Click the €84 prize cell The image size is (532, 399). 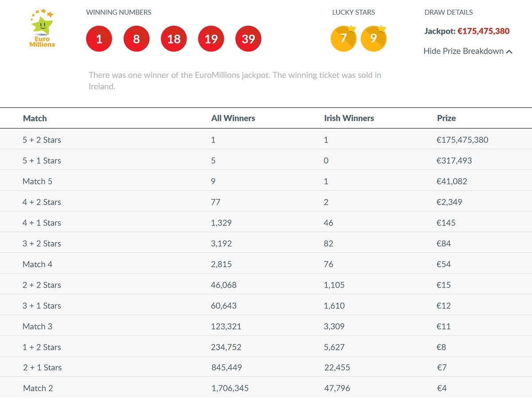click(444, 243)
